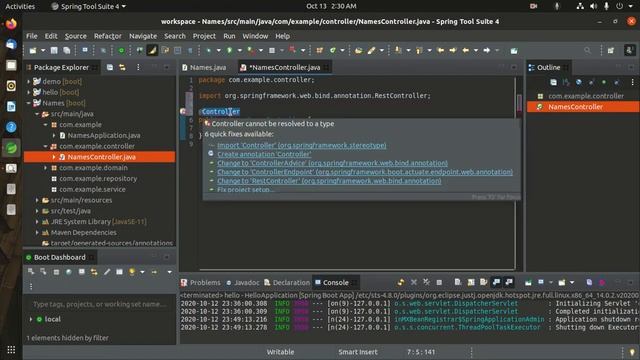The width and height of the screenshot is (640, 360).
Task: Open the Navigate menu
Action: click(x=143, y=36)
